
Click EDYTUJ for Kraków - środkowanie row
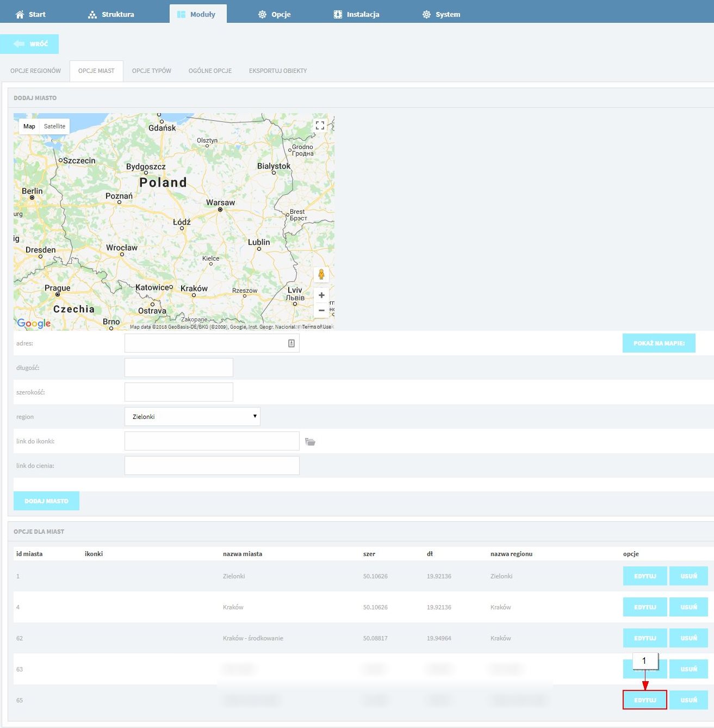pyautogui.click(x=645, y=638)
